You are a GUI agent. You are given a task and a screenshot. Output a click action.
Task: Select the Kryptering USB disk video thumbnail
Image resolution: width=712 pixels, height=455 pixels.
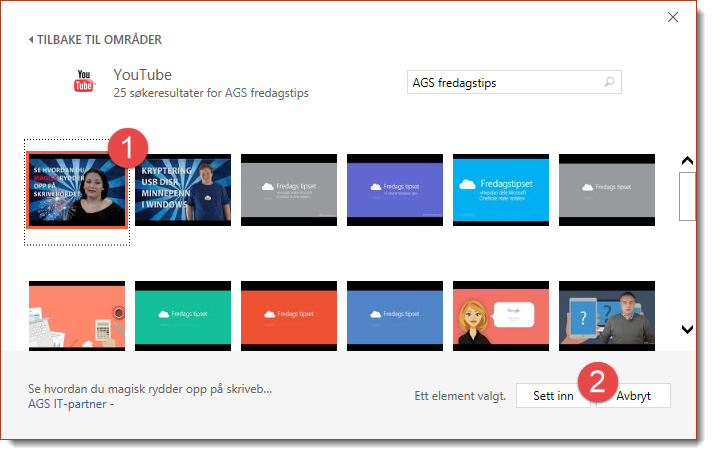point(183,190)
